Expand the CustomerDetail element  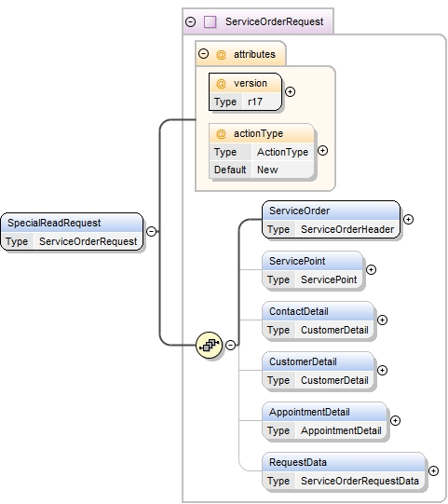[382, 370]
